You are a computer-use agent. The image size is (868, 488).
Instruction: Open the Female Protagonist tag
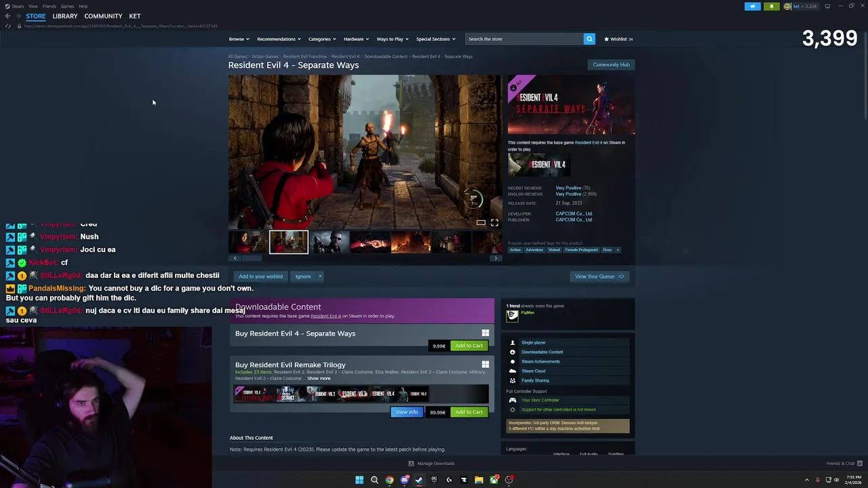coord(582,250)
